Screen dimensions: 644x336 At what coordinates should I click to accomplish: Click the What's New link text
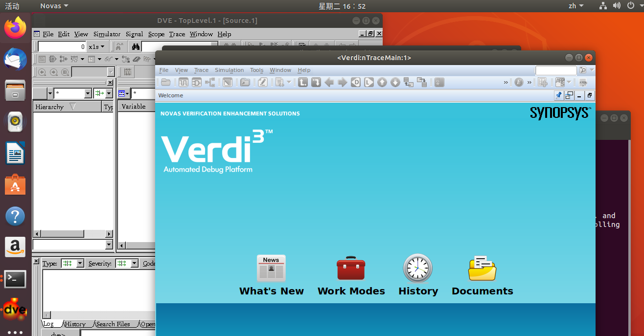click(272, 291)
